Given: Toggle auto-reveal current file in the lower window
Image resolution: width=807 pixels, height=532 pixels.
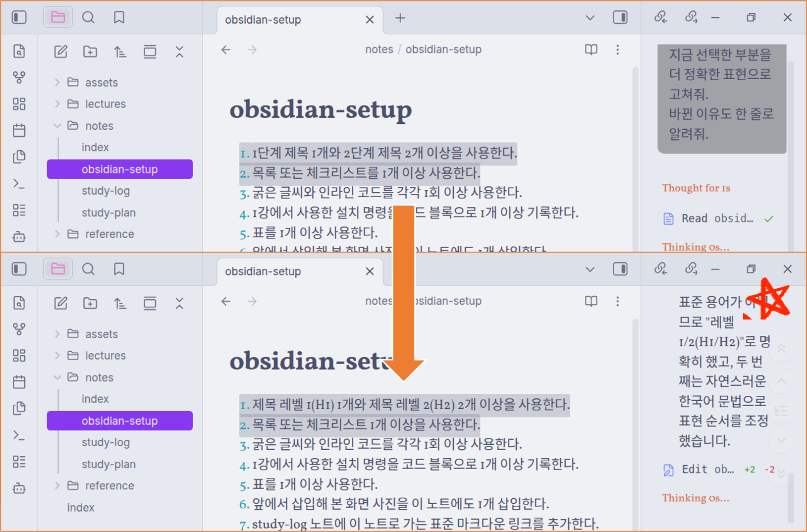Looking at the screenshot, I should [150, 303].
